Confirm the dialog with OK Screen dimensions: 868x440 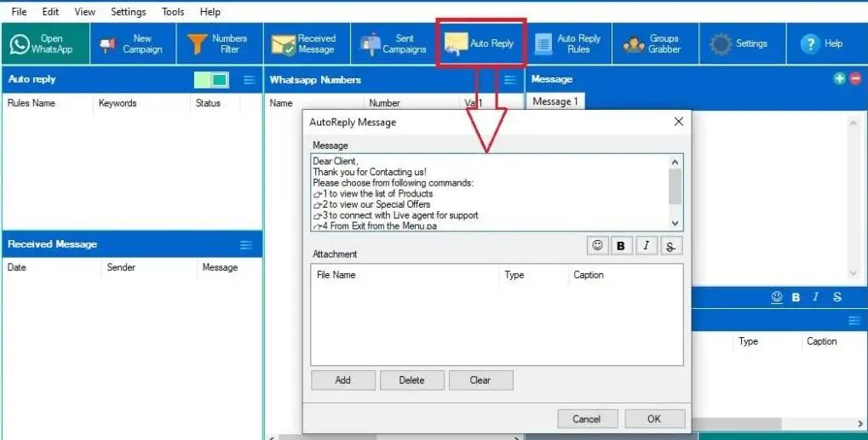(654, 419)
